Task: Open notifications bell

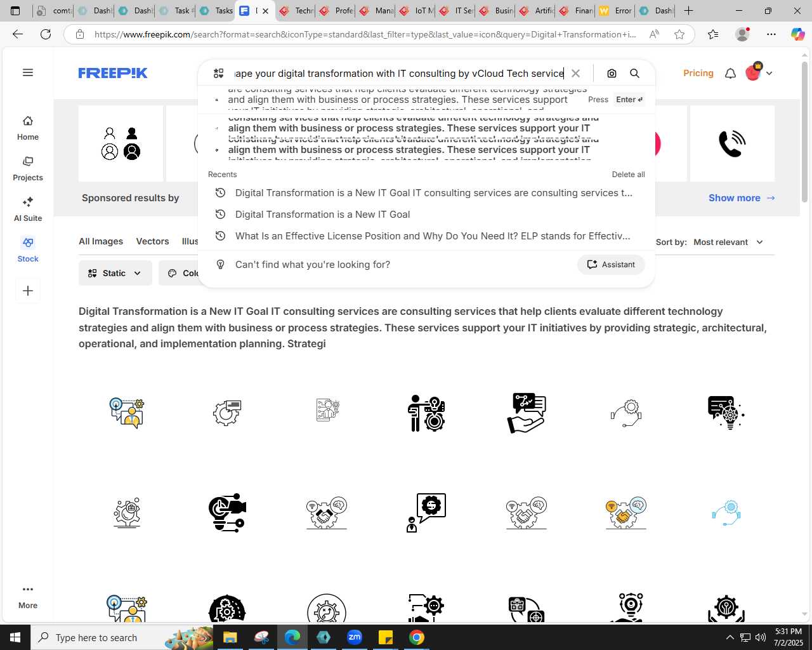Action: 730,73
